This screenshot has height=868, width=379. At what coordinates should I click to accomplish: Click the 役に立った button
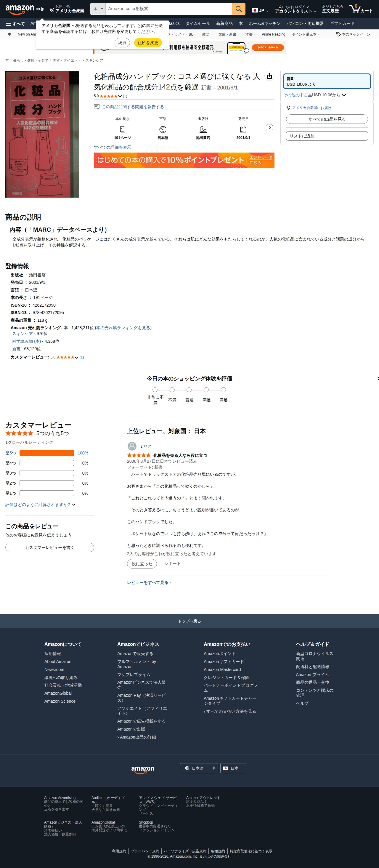(142, 564)
